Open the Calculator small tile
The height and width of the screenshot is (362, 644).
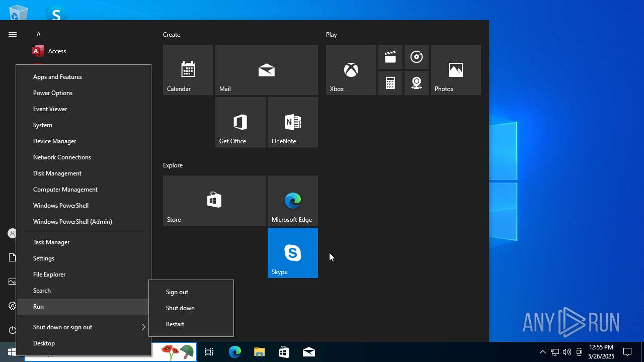390,83
